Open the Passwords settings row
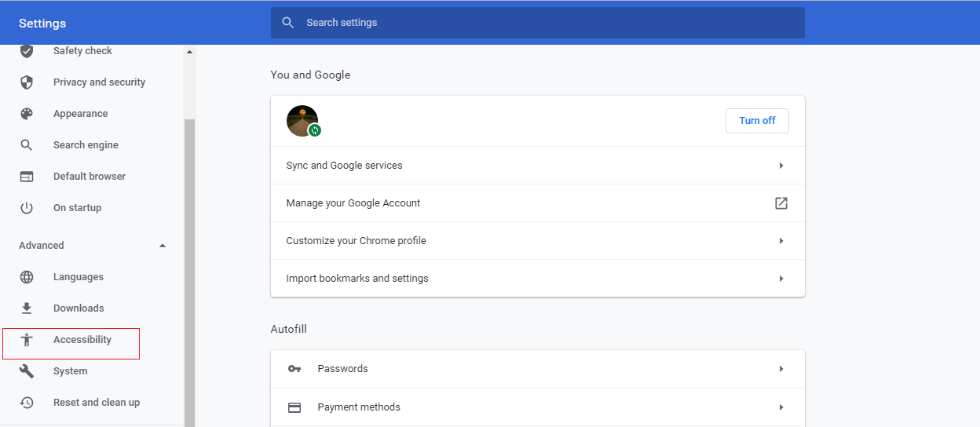 538,369
